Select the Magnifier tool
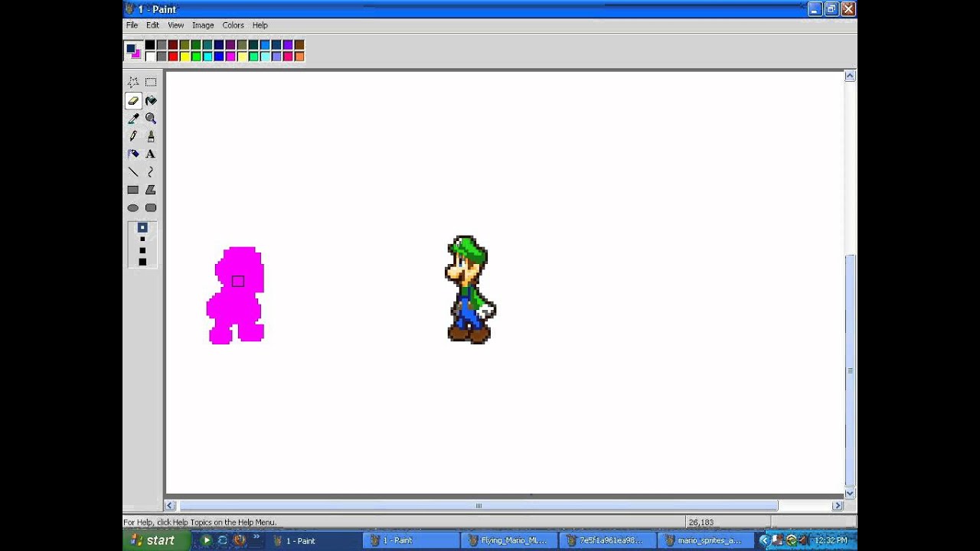 pos(151,118)
